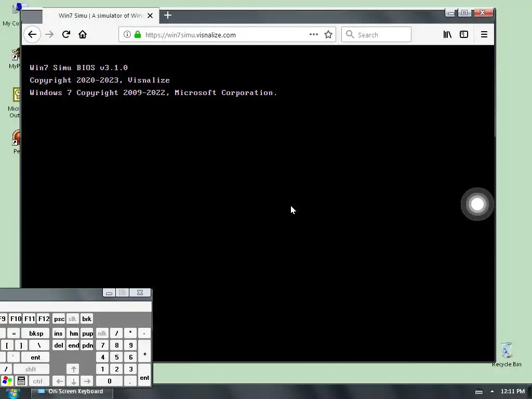Click the numpad 9 key
This screenshot has width=532, height=399.
[130, 345]
